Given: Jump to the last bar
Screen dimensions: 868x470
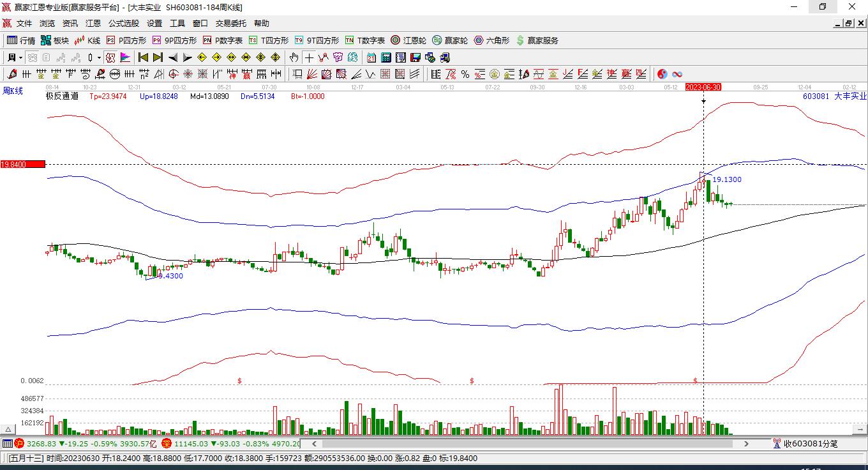Looking at the screenshot, I should [x=158, y=57].
